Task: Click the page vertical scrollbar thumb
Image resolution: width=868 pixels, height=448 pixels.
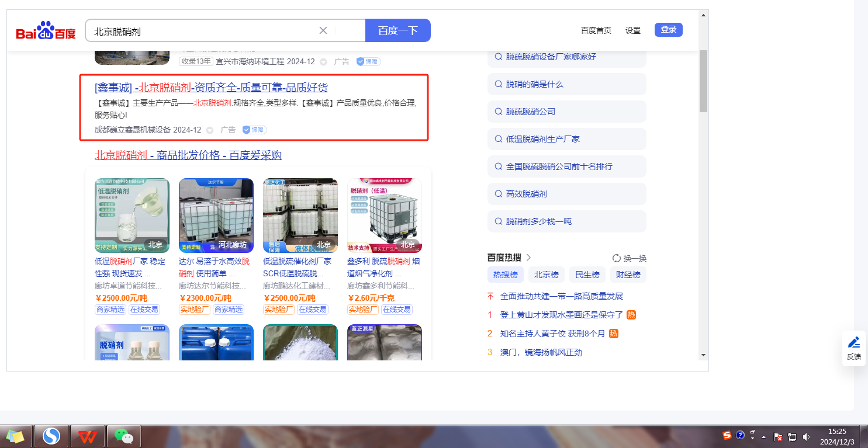Action: [703, 81]
